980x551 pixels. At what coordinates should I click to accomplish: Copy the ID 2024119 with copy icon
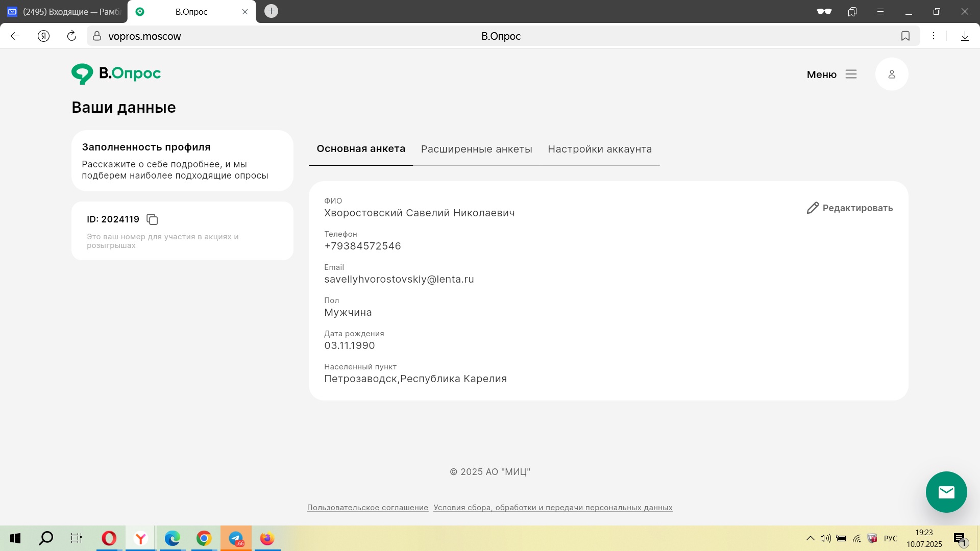(152, 219)
